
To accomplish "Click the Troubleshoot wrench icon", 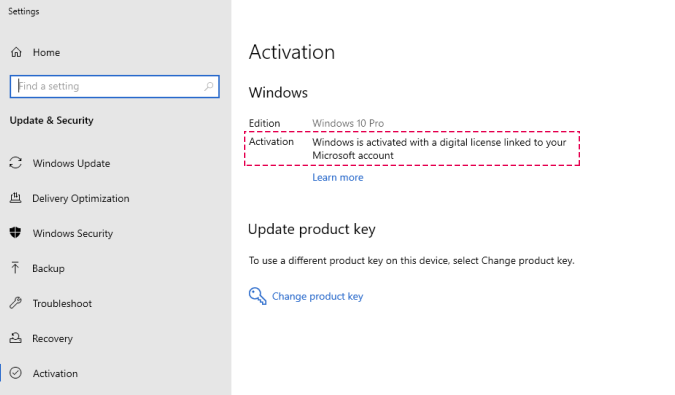I will coord(15,303).
